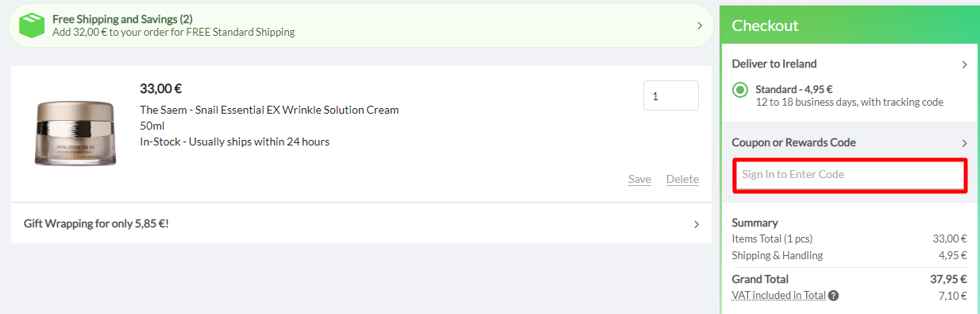Click the Coupon or Rewards Code label
Viewport: 980px width, 314px height.
[x=794, y=142]
